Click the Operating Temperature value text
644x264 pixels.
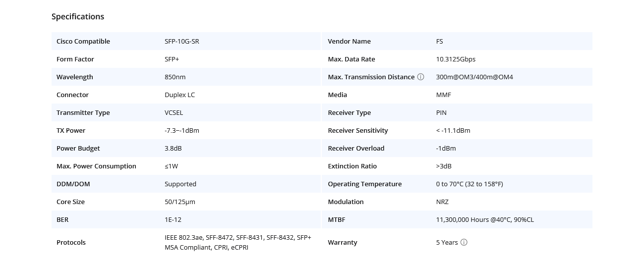coord(469,184)
